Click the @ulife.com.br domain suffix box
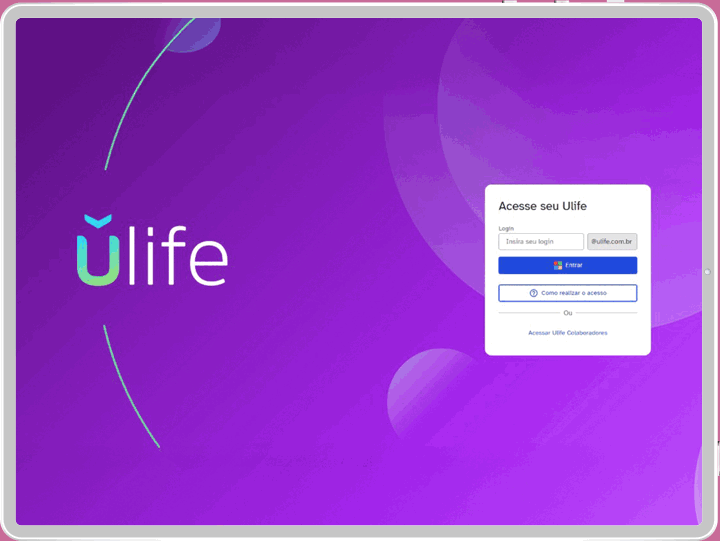Viewport: 720px width, 541px height. point(612,242)
